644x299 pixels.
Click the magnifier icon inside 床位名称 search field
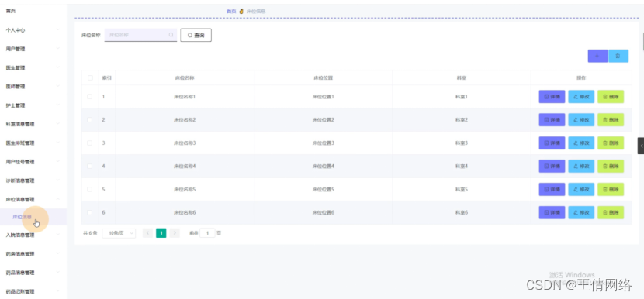(x=171, y=35)
